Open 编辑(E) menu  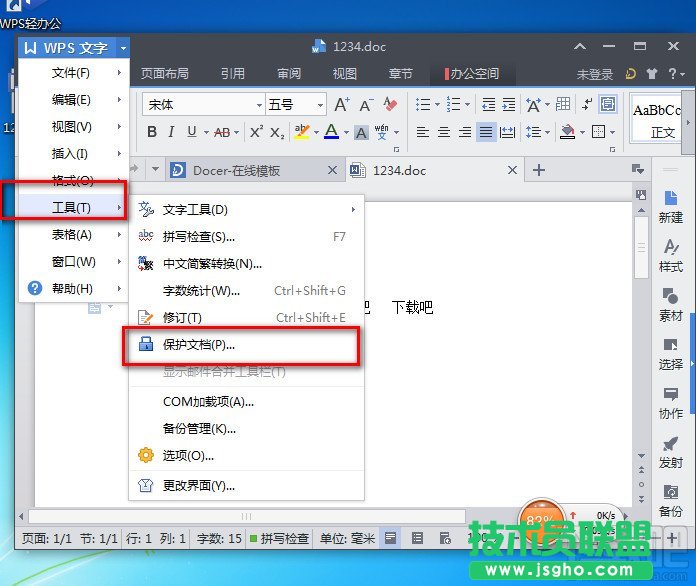(x=74, y=99)
